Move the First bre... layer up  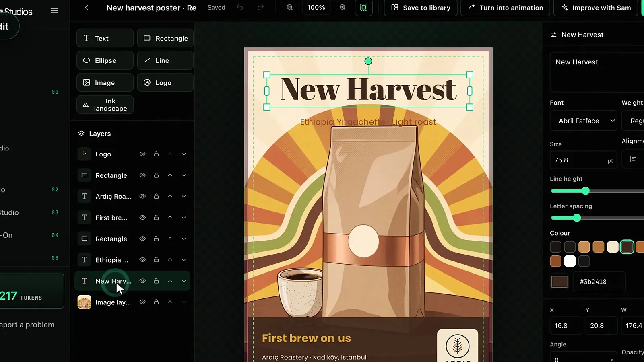[170, 218]
